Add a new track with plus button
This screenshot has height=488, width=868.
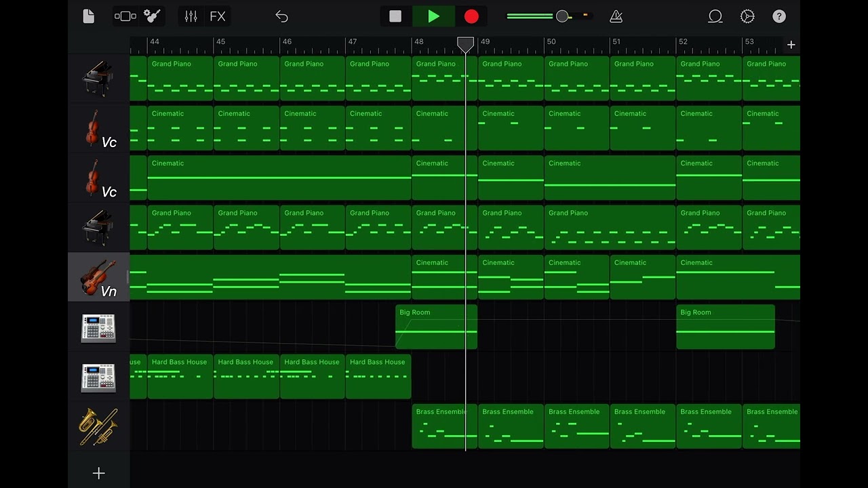click(98, 473)
